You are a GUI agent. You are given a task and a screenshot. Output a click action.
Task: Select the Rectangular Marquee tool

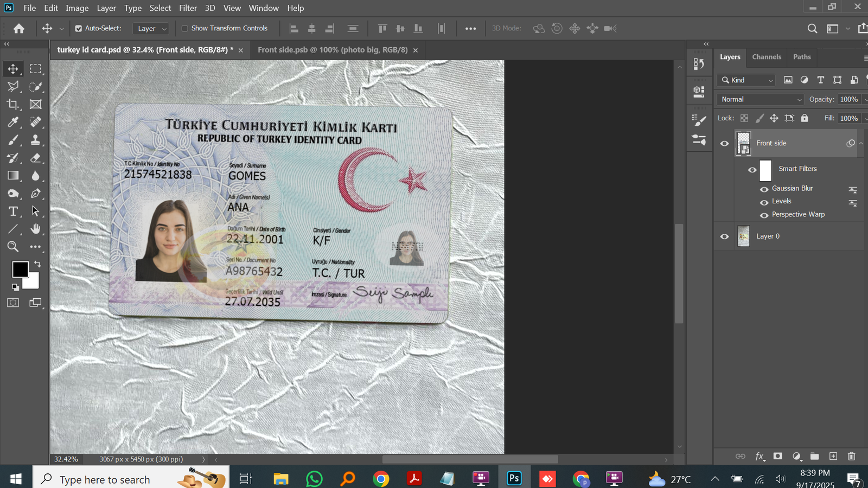pyautogui.click(x=35, y=69)
